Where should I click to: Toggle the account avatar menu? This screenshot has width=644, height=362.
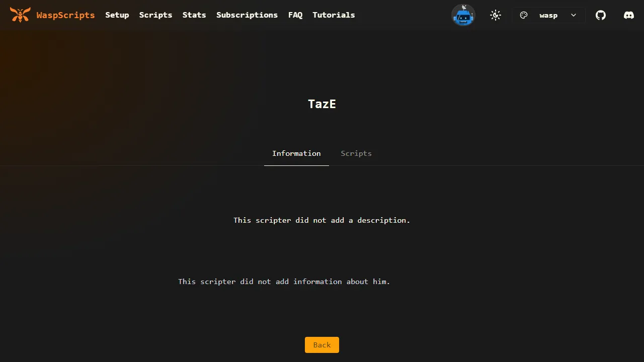point(463,15)
